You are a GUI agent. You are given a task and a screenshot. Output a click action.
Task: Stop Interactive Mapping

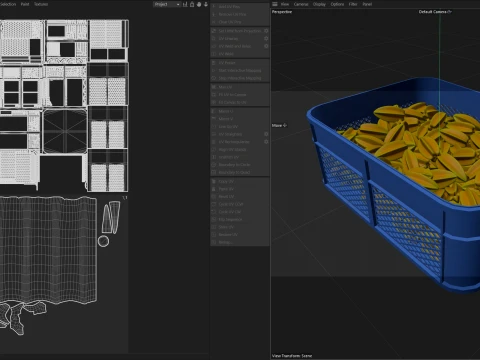(240, 78)
